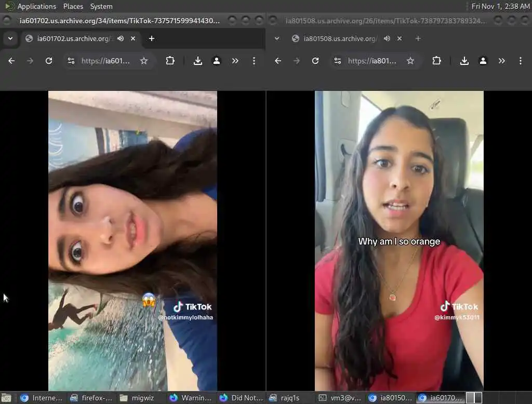This screenshot has height=404, width=532.
Task: Bookmark the page in the left browser
Action: tap(144, 61)
